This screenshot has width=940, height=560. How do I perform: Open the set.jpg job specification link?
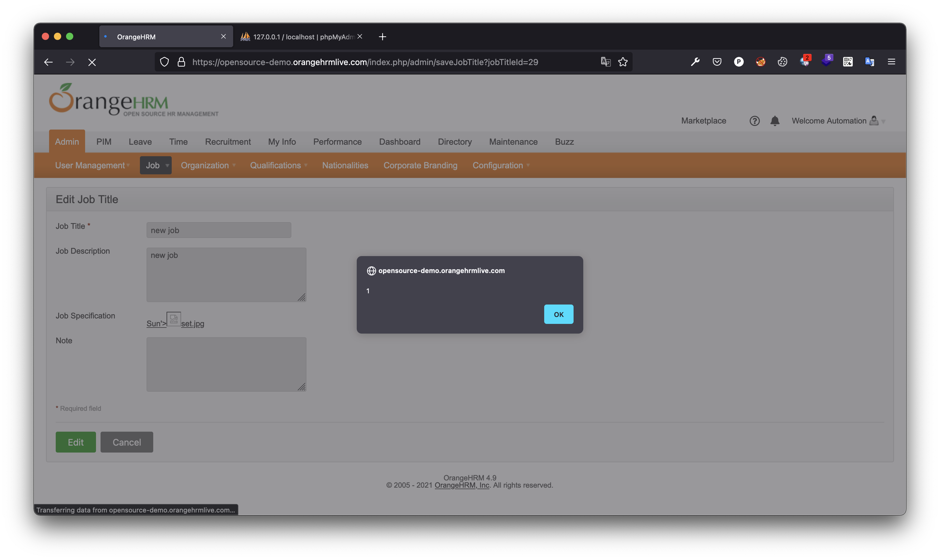pos(193,323)
